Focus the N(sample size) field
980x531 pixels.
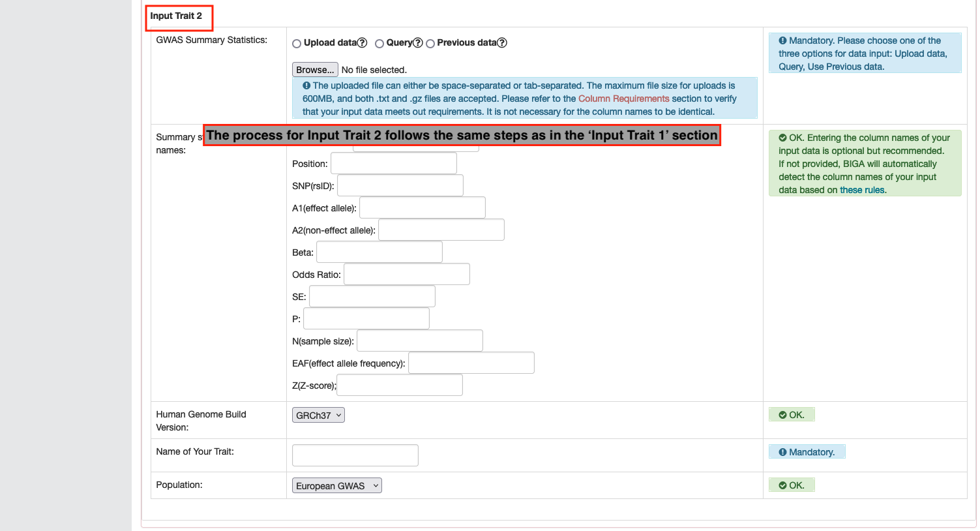click(419, 341)
